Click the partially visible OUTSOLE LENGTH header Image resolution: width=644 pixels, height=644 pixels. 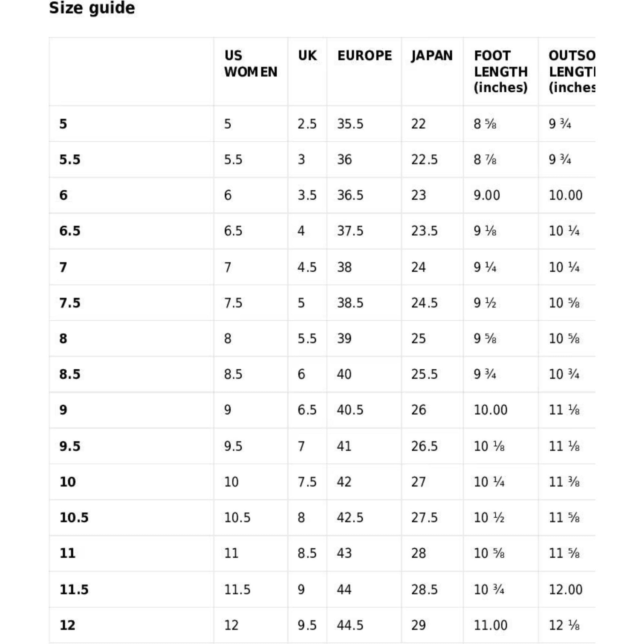coord(571,72)
